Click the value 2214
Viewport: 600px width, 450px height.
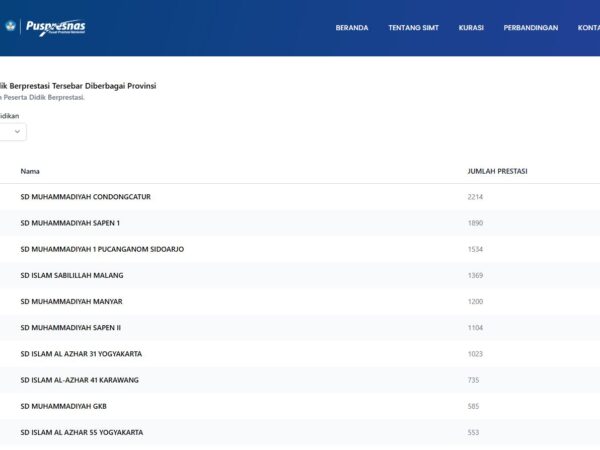pyautogui.click(x=475, y=197)
